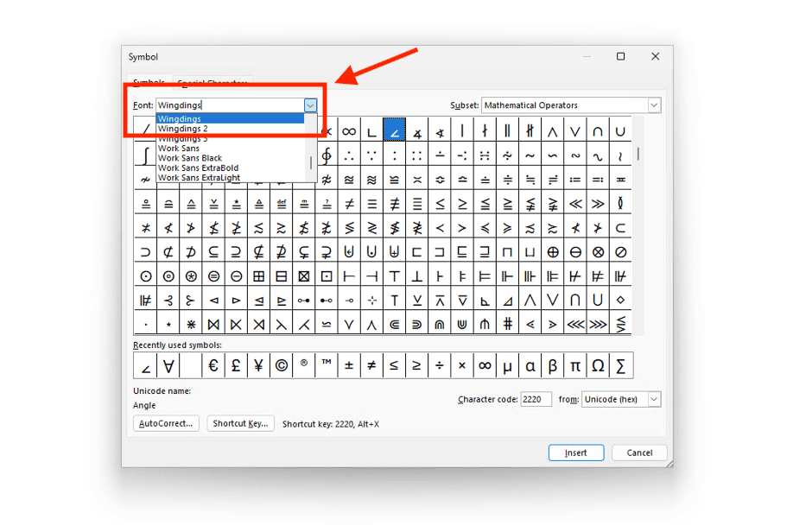Choose the therefore (three dots) symbol
This screenshot has width=793, height=532.
point(349,155)
